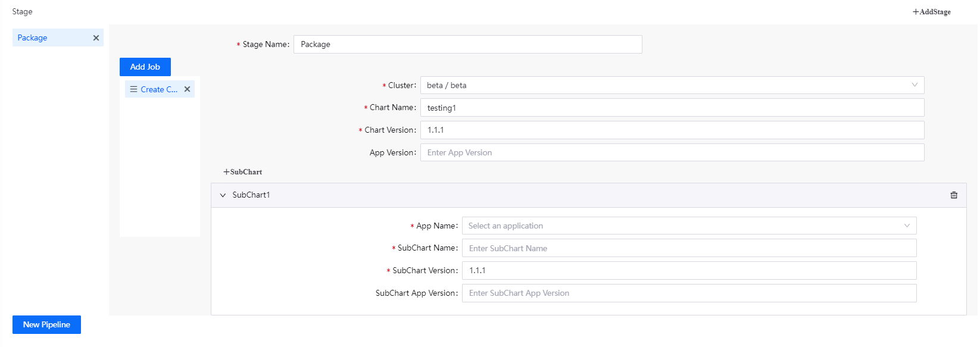This screenshot has height=347, width=980.
Task: Collapse the SubChart1 panel chevron
Action: click(x=223, y=195)
